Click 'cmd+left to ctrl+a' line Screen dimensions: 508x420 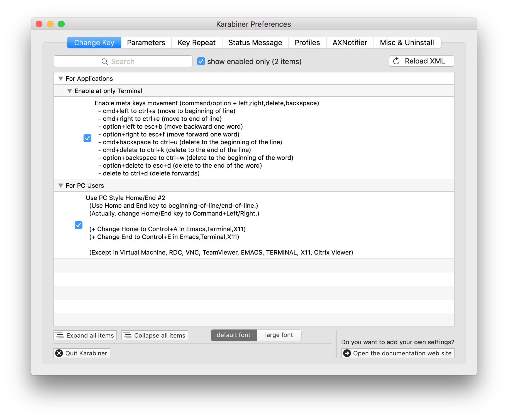[x=167, y=111]
